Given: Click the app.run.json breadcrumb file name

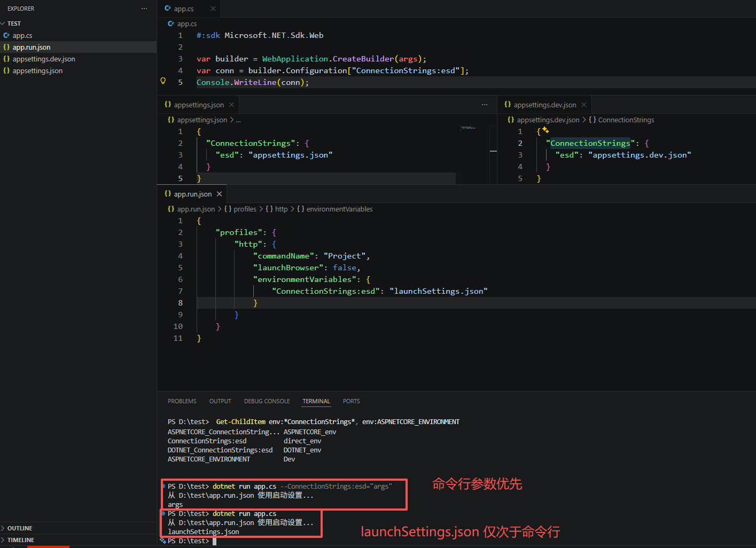Looking at the screenshot, I should click(196, 209).
